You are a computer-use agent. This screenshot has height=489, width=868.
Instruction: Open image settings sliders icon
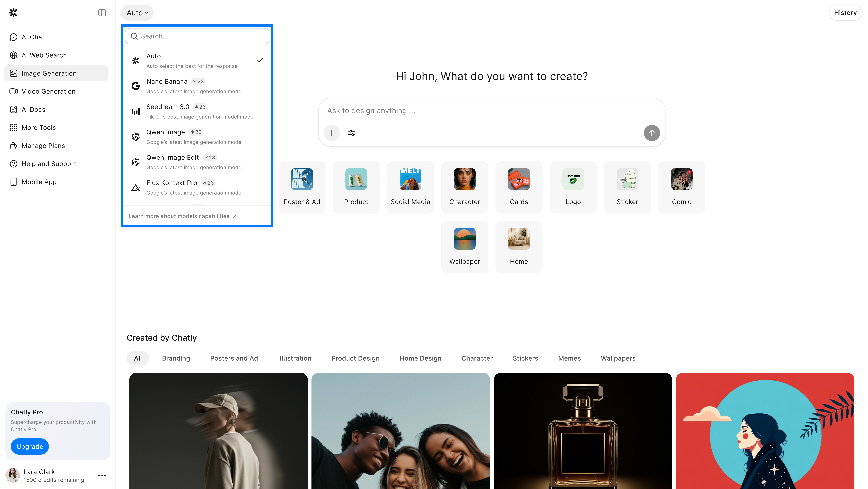pyautogui.click(x=352, y=133)
